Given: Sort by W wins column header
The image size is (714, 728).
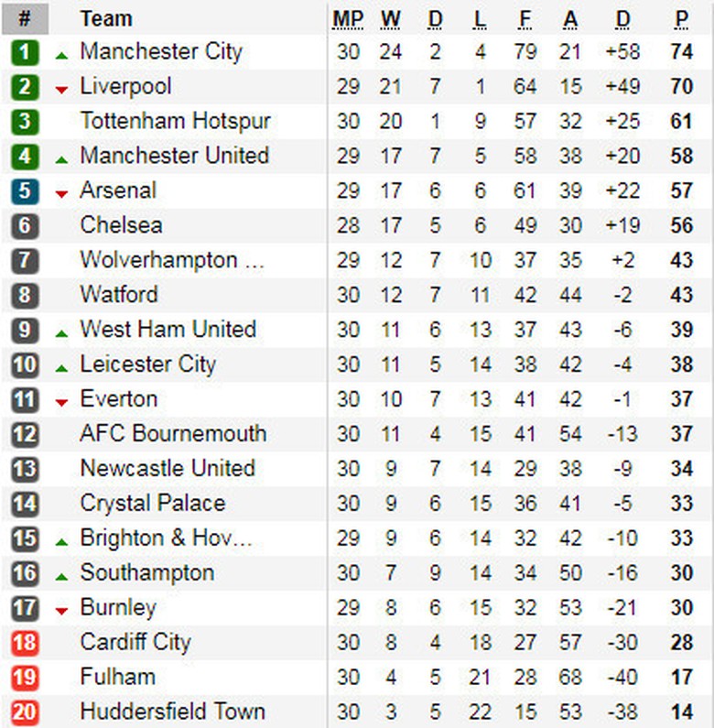Looking at the screenshot, I should (x=391, y=18).
